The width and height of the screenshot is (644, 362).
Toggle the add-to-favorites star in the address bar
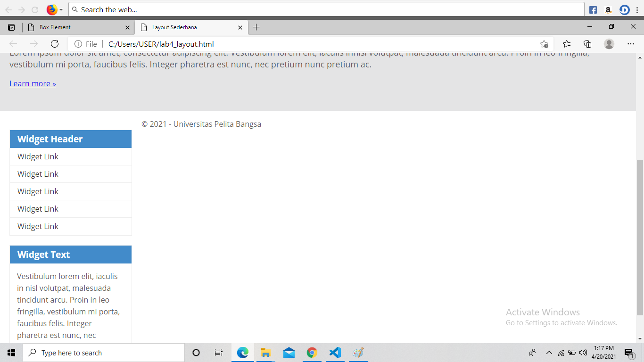(544, 43)
